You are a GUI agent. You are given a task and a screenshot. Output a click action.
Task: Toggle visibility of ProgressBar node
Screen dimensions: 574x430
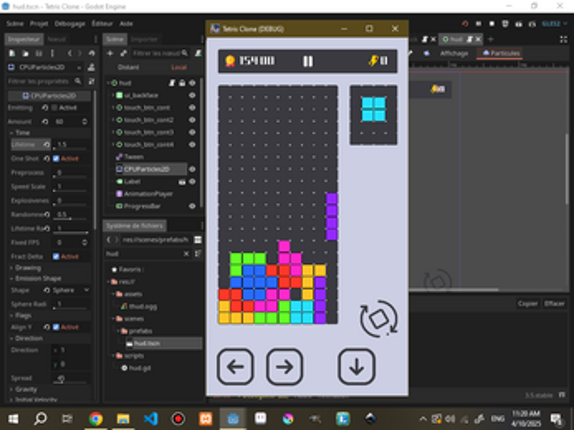click(x=192, y=206)
